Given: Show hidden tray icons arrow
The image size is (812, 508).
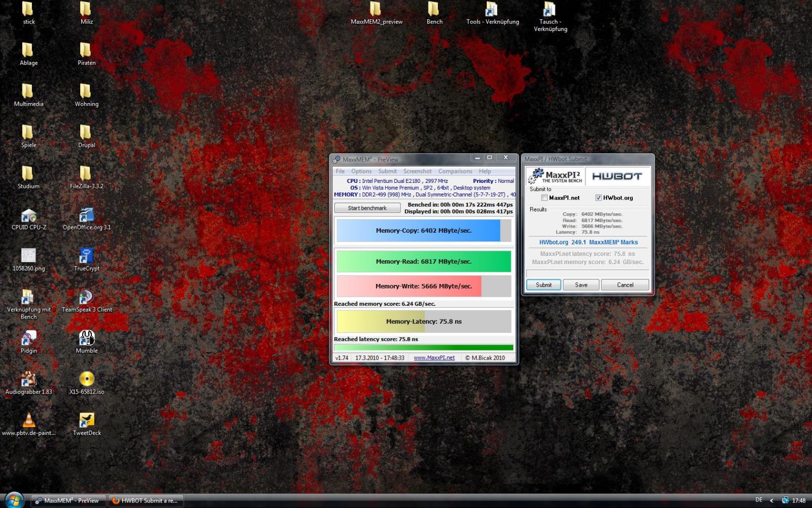Looking at the screenshot, I should point(771,500).
